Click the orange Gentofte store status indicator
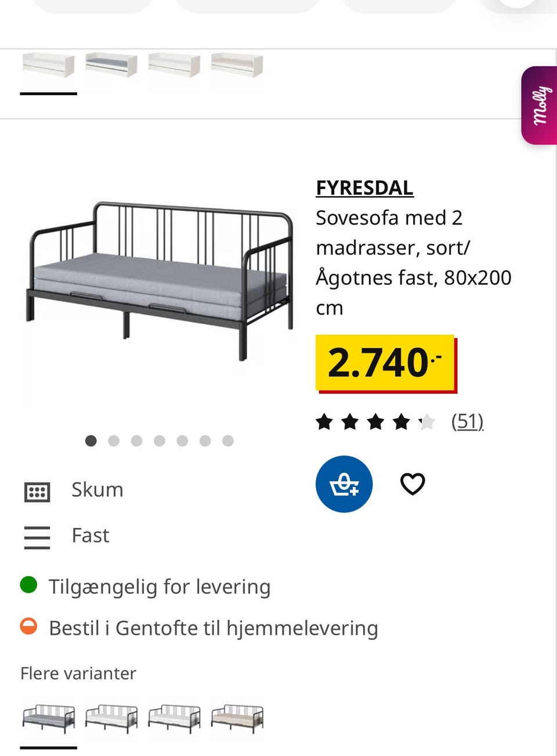The height and width of the screenshot is (756, 557). [28, 627]
